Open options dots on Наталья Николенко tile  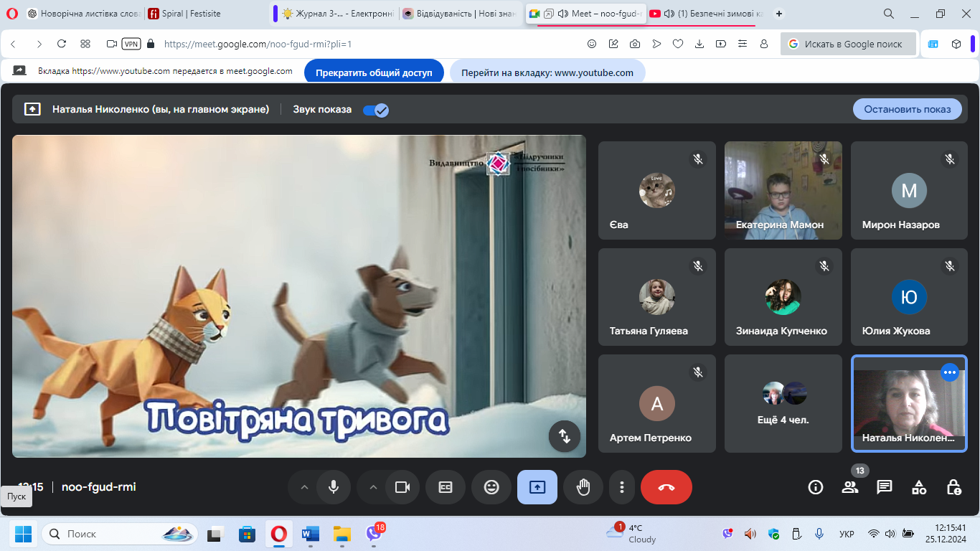pos(950,372)
